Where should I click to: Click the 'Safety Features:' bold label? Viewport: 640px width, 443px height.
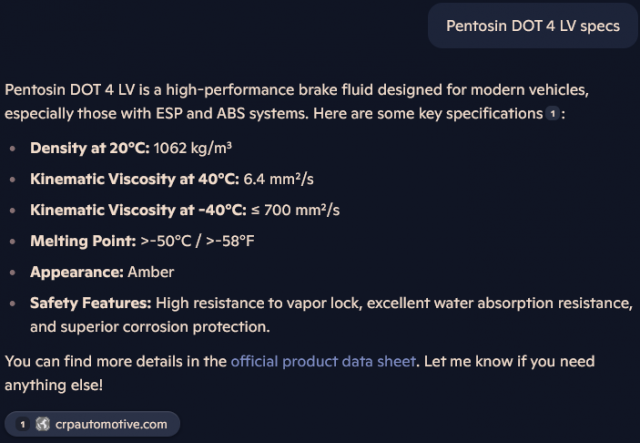pos(91,303)
